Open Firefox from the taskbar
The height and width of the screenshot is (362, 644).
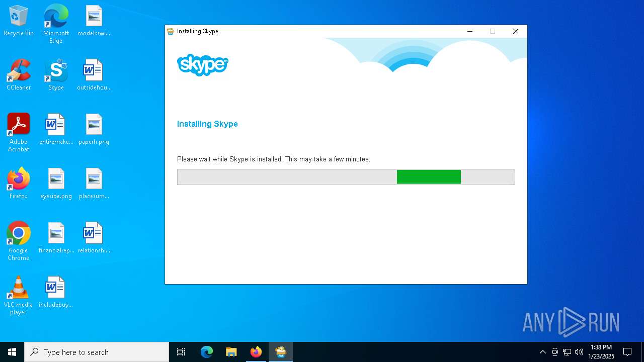[256, 352]
